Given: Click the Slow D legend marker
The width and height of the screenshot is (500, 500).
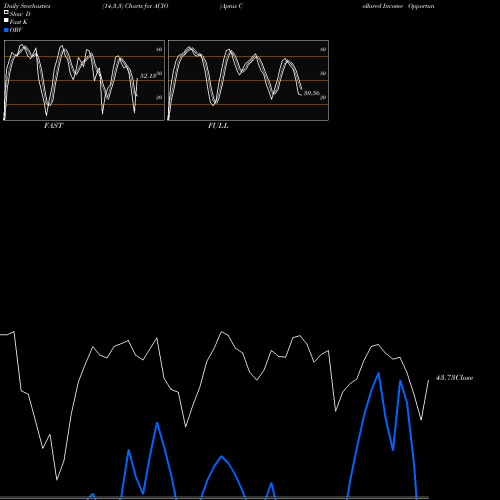Looking at the screenshot, I should tap(6, 13).
